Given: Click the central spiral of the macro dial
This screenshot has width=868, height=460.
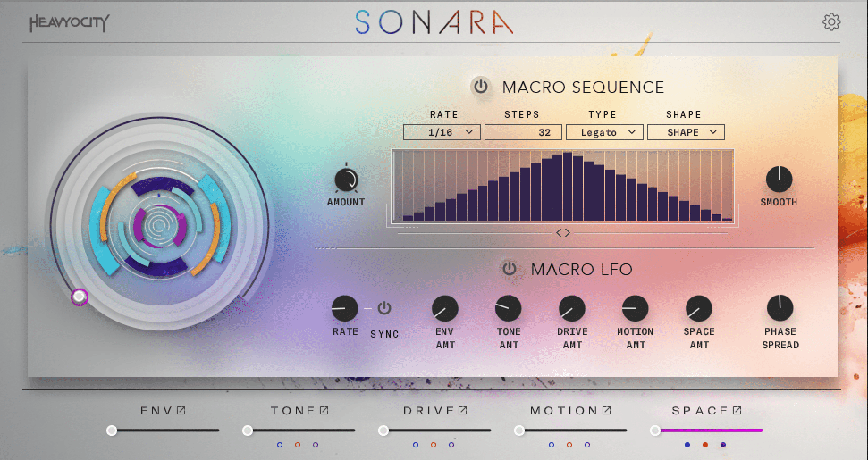Looking at the screenshot, I should coord(159,226).
